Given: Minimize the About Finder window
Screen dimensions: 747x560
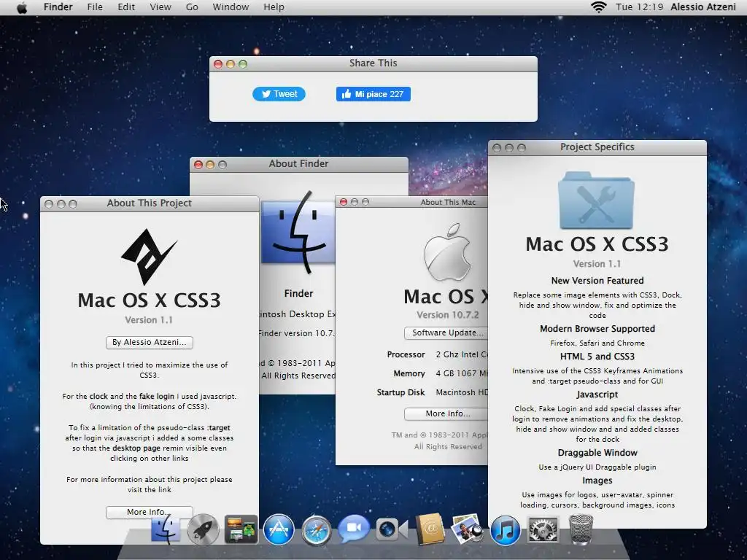Looking at the screenshot, I should 210,165.
